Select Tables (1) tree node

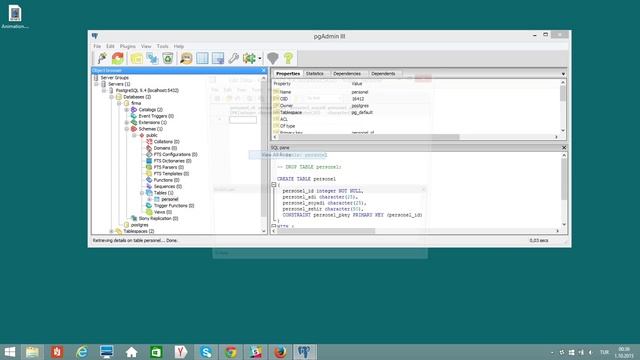(163, 193)
